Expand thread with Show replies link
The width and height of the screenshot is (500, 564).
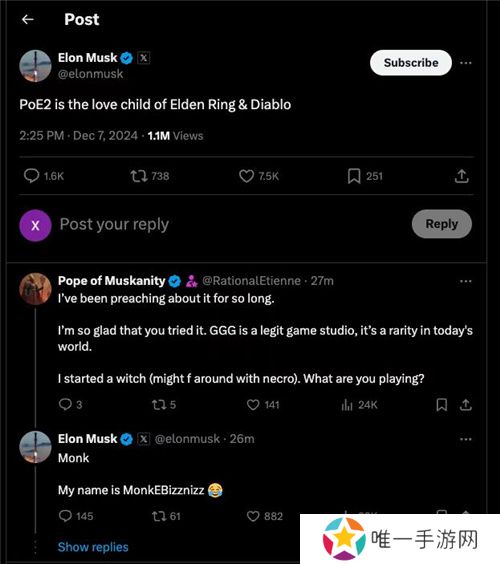pyautogui.click(x=93, y=547)
